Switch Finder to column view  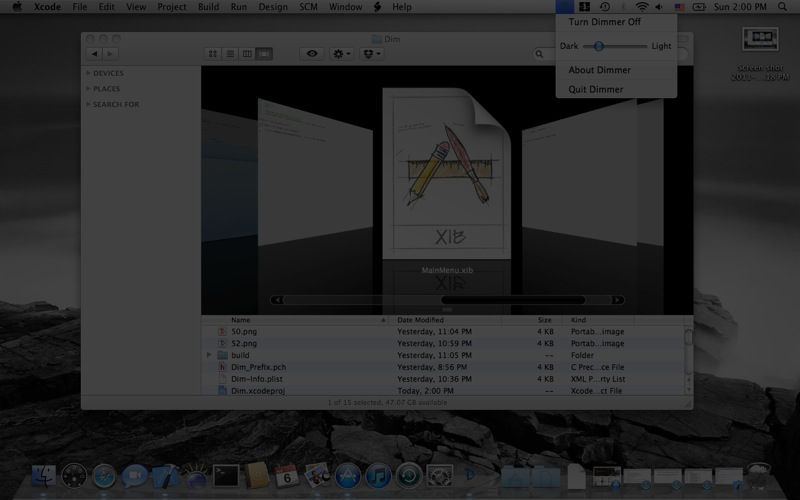coord(247,54)
